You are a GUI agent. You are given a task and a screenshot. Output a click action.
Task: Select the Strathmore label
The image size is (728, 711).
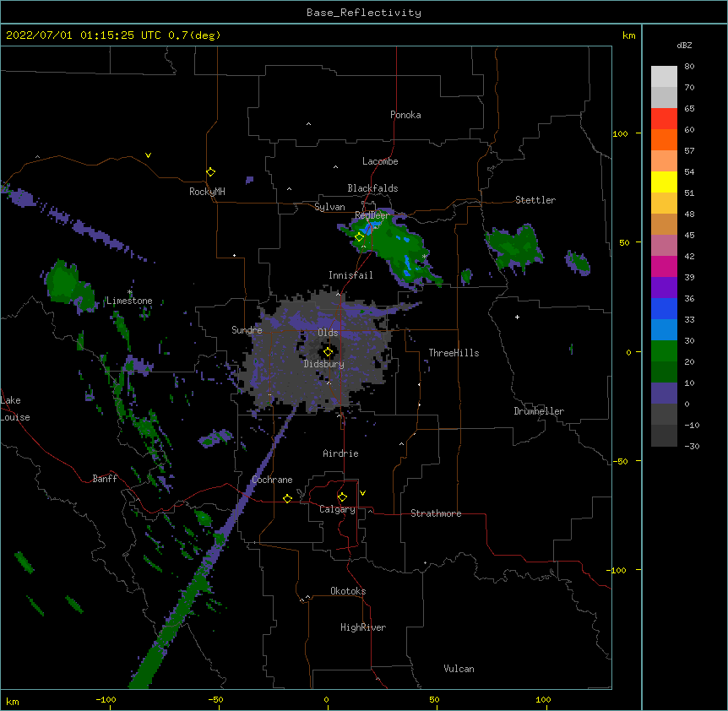[436, 513]
